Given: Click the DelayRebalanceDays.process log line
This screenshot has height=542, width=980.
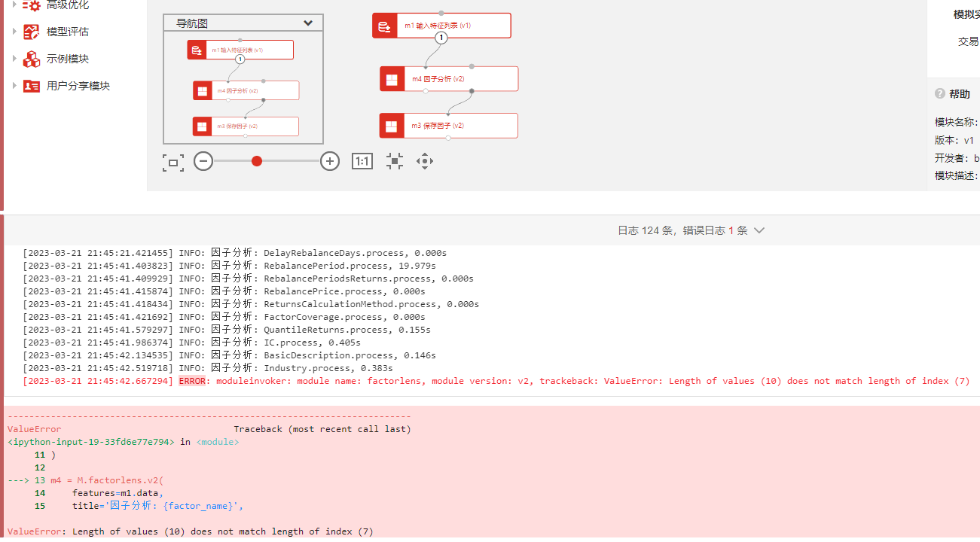Looking at the screenshot, I should 235,253.
